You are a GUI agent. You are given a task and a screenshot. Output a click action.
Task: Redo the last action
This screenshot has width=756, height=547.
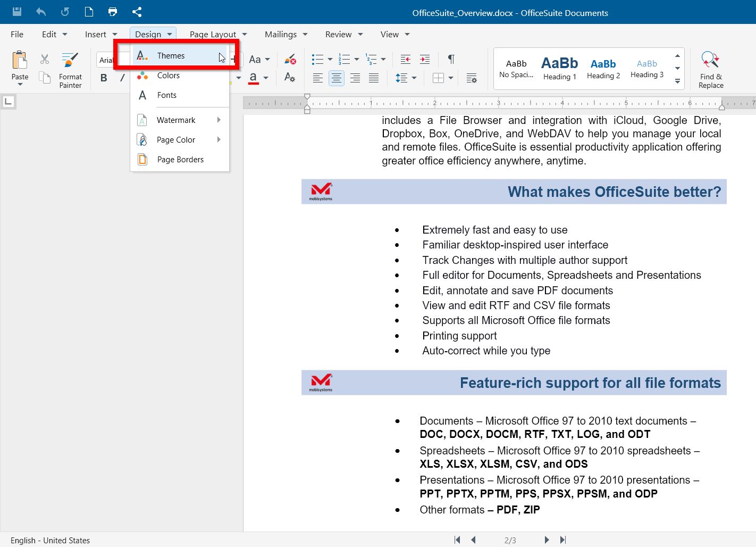(x=65, y=12)
